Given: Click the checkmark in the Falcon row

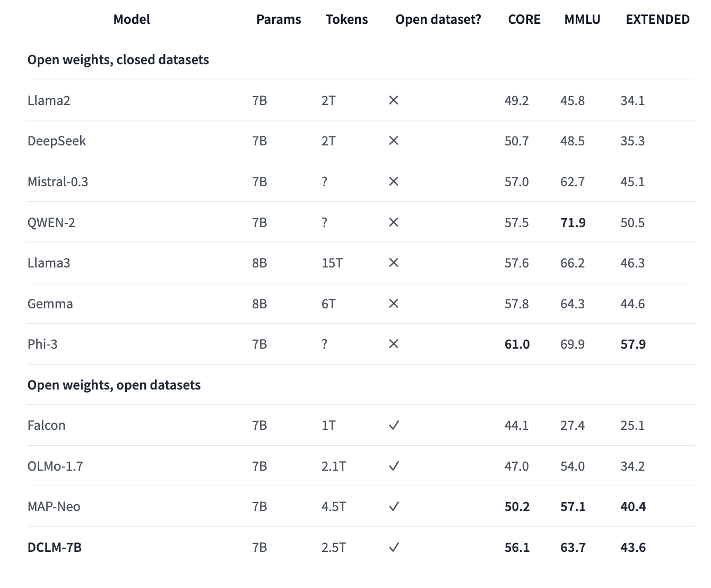Looking at the screenshot, I should 394,426.
